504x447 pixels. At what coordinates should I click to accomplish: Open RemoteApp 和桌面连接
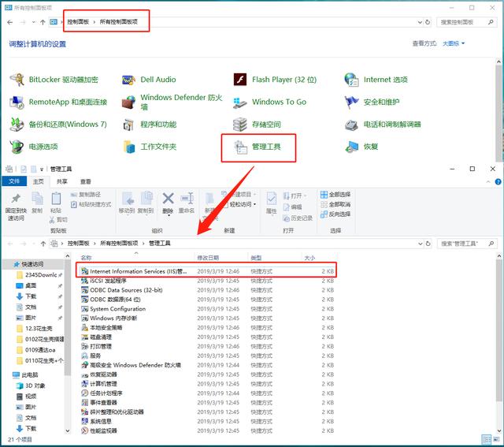point(58,102)
